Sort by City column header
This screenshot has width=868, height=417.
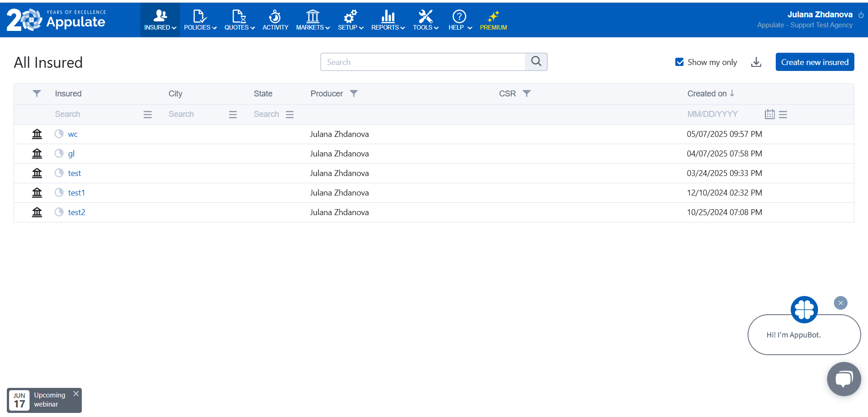pos(175,93)
